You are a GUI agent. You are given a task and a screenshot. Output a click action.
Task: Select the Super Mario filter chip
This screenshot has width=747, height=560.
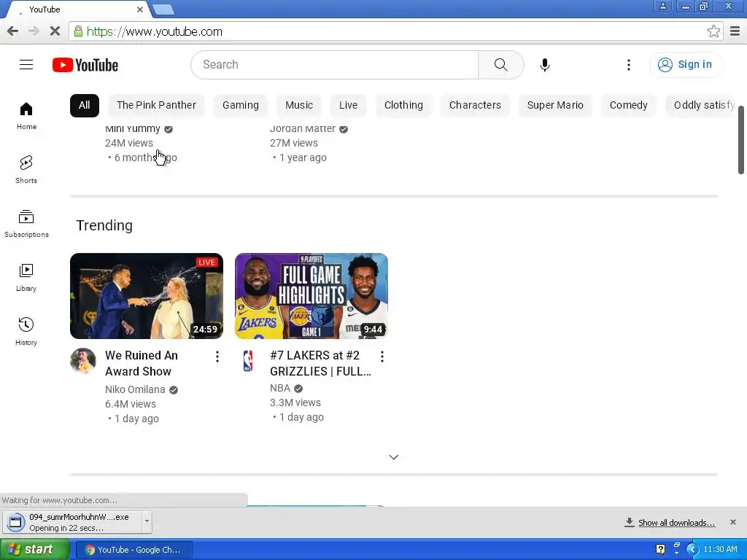[x=555, y=105]
